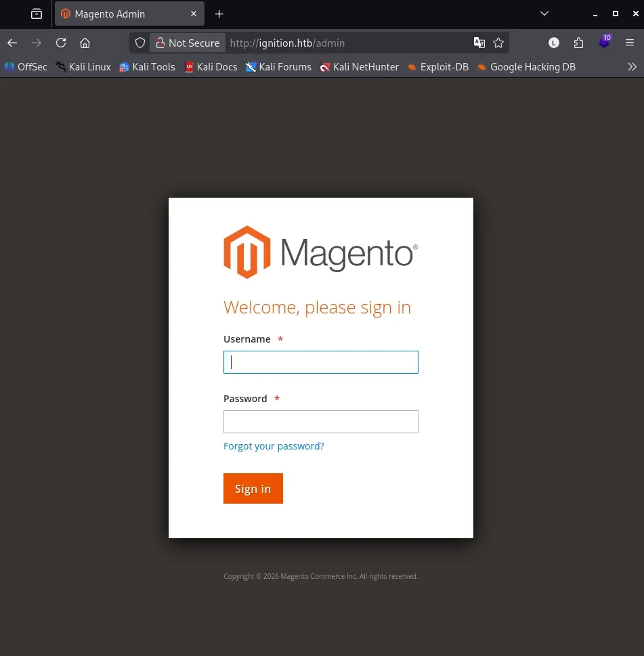Click the Username input field

click(320, 362)
